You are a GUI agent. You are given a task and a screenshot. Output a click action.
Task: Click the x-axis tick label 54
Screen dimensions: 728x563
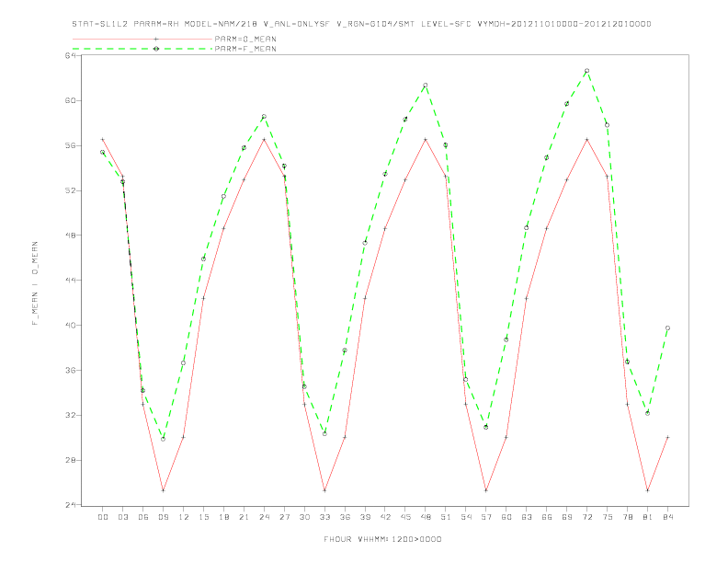tap(466, 517)
